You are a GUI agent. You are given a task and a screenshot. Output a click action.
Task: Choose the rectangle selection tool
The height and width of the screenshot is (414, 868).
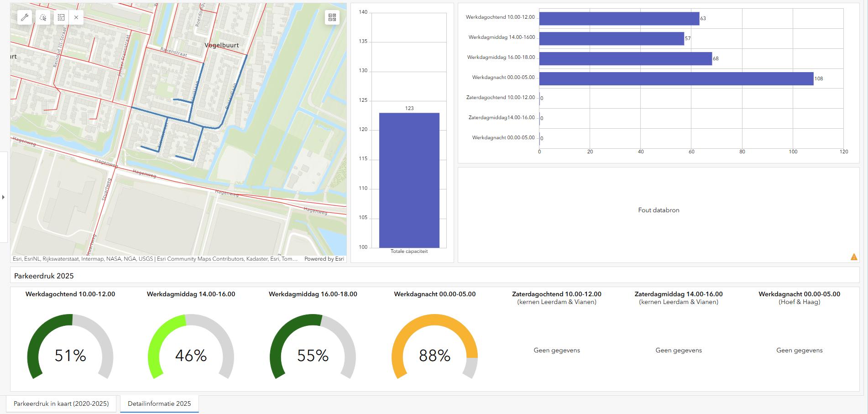(61, 17)
